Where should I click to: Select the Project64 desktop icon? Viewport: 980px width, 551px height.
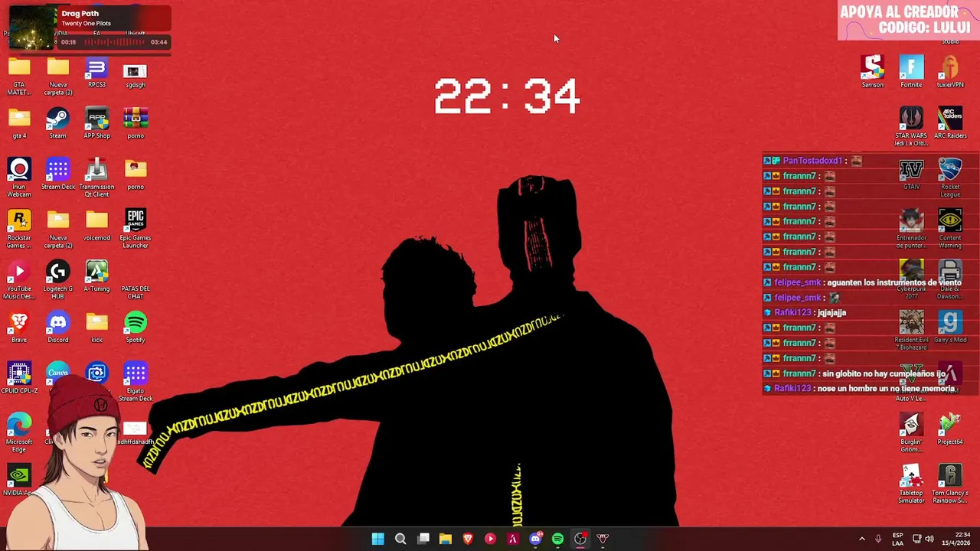(x=950, y=429)
